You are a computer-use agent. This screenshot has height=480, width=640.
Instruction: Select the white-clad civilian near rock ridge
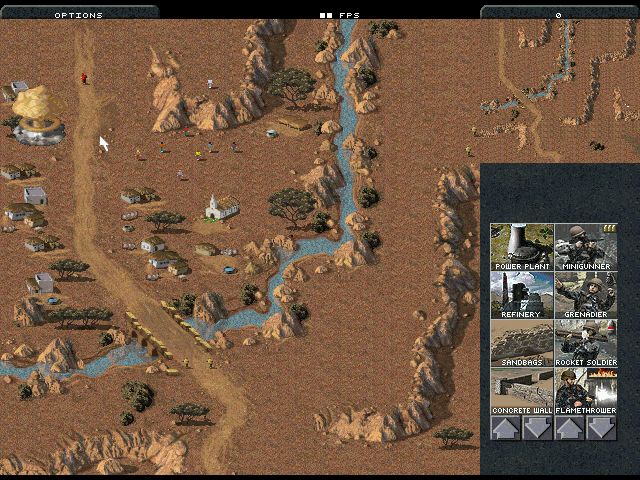coord(210,84)
